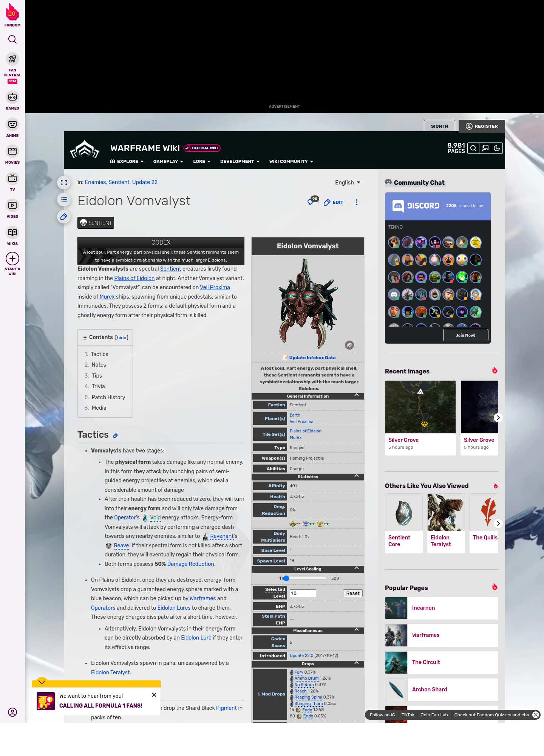
Task: Open the table of contents list icon
Action: [x=64, y=200]
